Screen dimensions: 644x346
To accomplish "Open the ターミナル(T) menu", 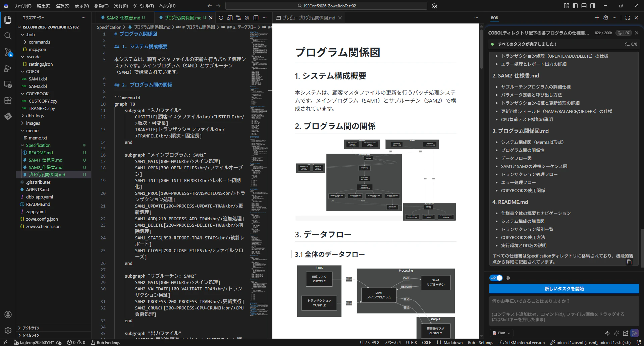I will tap(144, 6).
